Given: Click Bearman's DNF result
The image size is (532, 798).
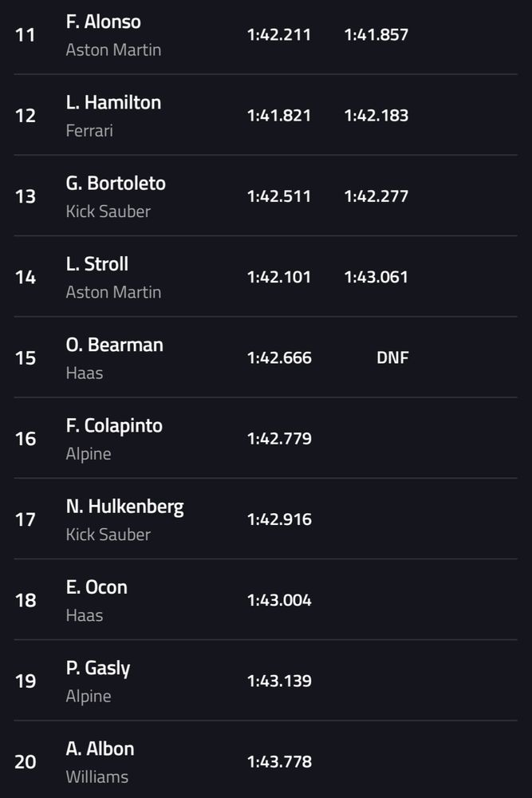Looking at the screenshot, I should click(392, 358).
